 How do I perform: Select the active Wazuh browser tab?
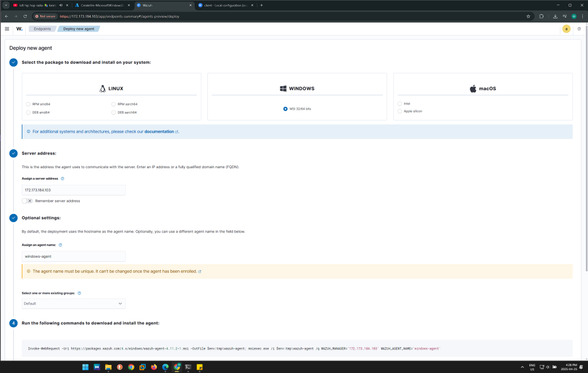tap(163, 5)
